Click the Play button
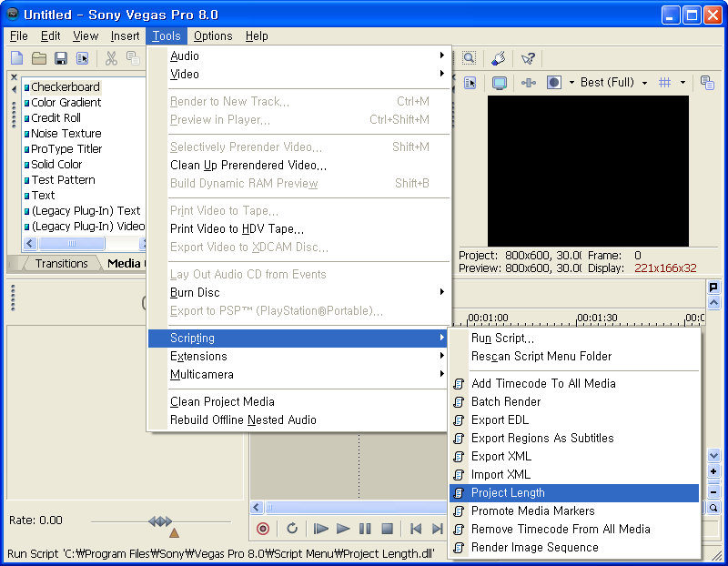The width and height of the screenshot is (728, 566). pos(343,529)
